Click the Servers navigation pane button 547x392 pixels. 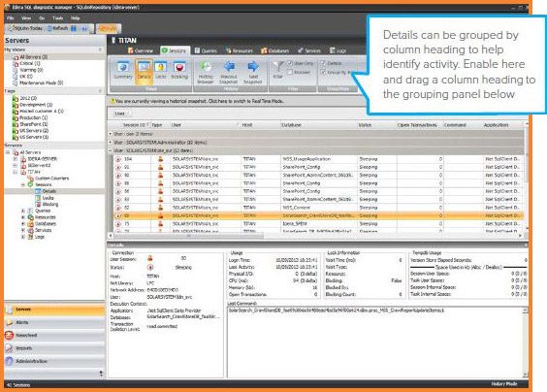(54, 310)
